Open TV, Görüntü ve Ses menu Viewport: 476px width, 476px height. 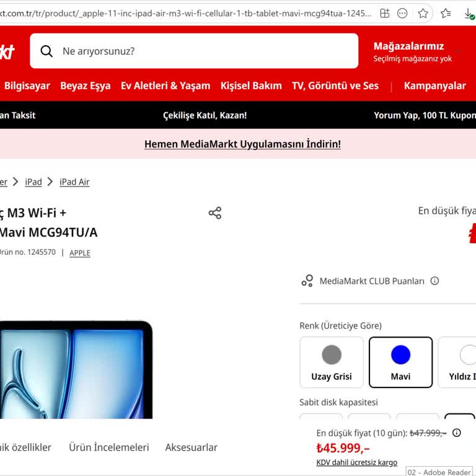[x=335, y=86]
